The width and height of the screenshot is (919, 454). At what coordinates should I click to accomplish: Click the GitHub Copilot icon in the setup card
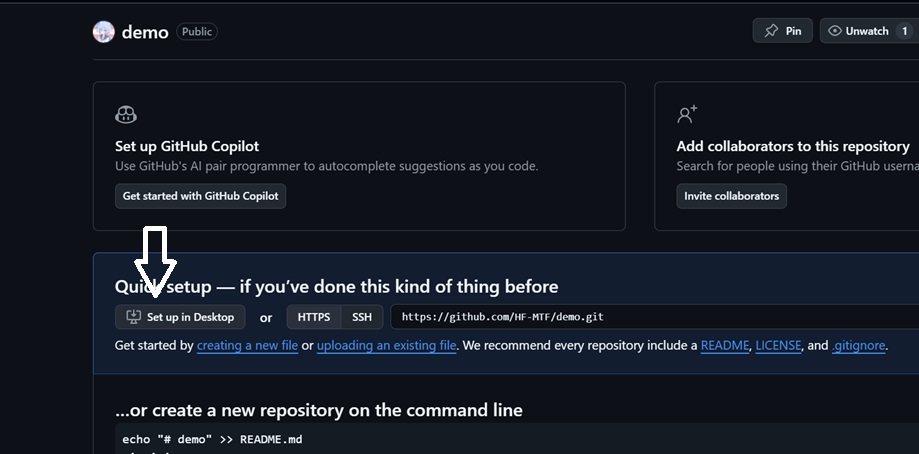[126, 115]
